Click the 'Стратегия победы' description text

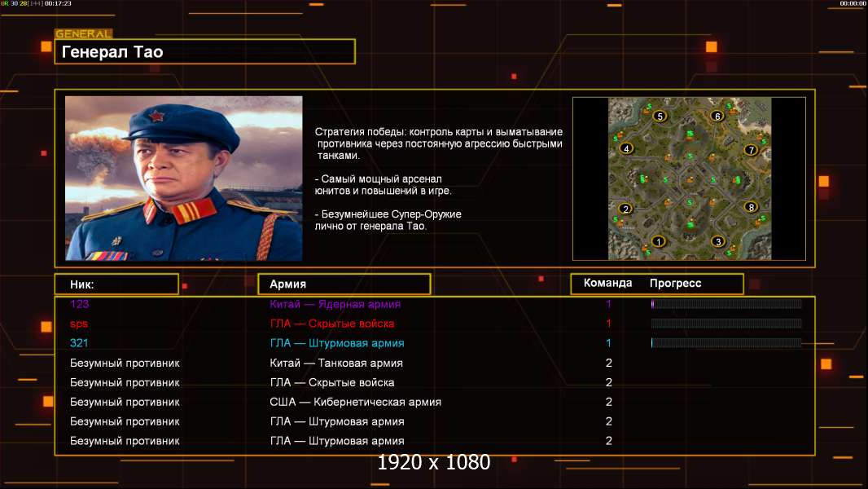pos(438,143)
